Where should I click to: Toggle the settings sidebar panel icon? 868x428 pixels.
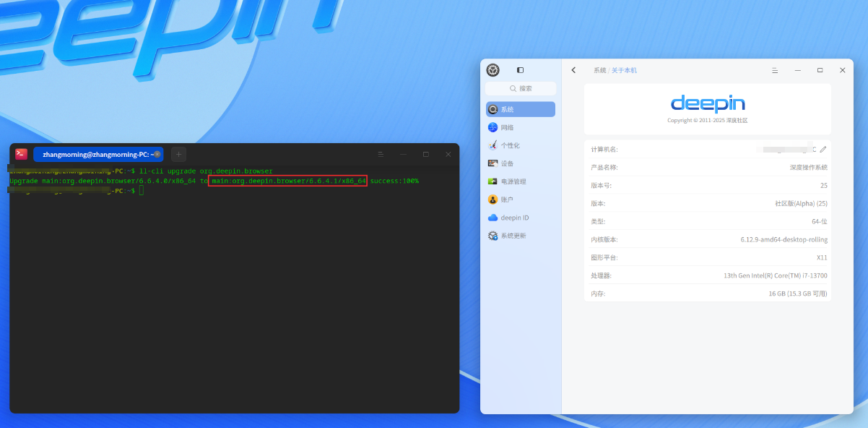tap(520, 70)
